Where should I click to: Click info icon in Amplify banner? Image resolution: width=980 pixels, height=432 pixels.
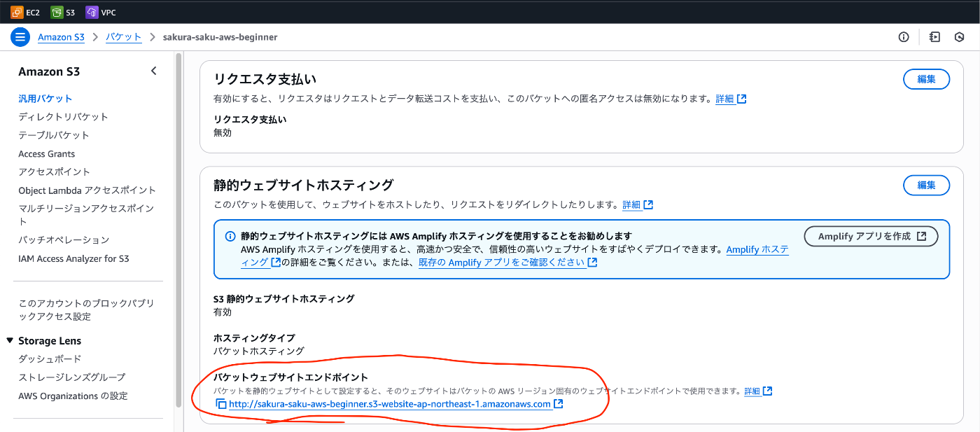click(230, 237)
